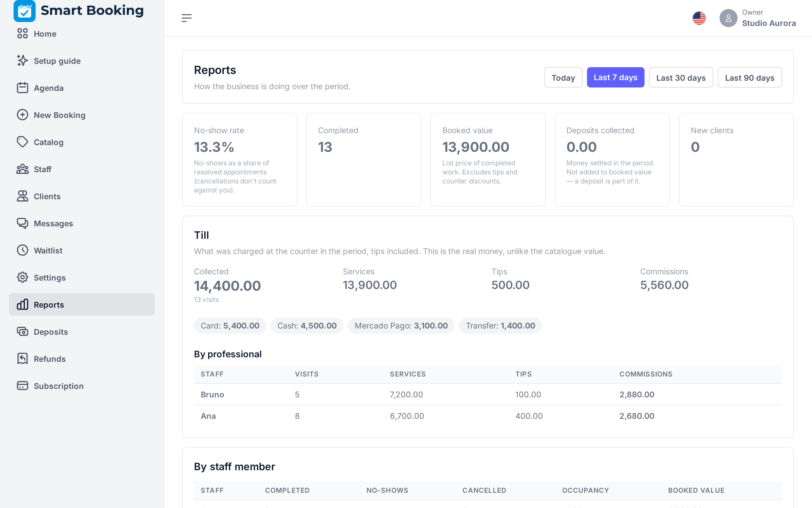Switch to Last 30 days period

681,78
